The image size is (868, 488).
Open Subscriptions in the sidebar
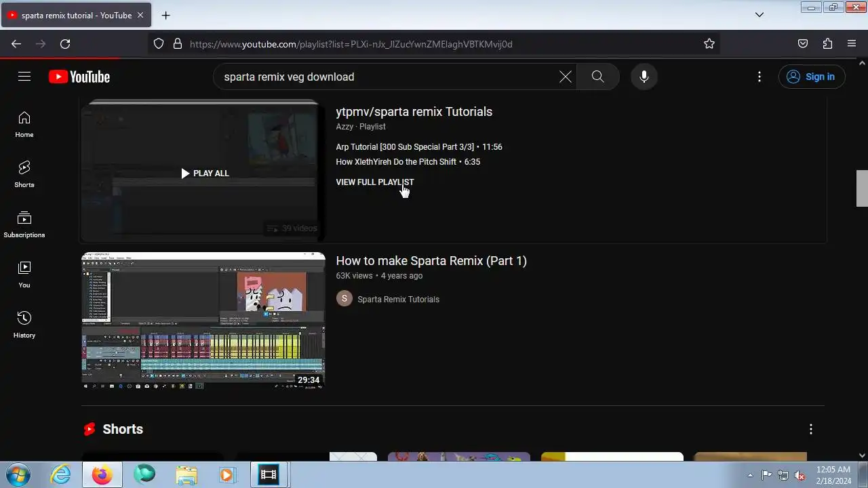coord(24,225)
